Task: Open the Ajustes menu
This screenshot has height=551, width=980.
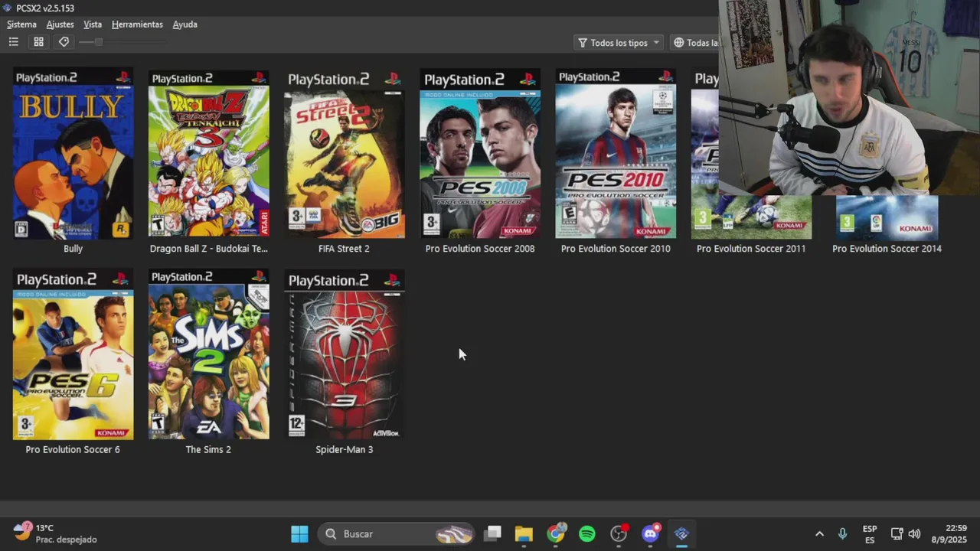Action: [60, 24]
